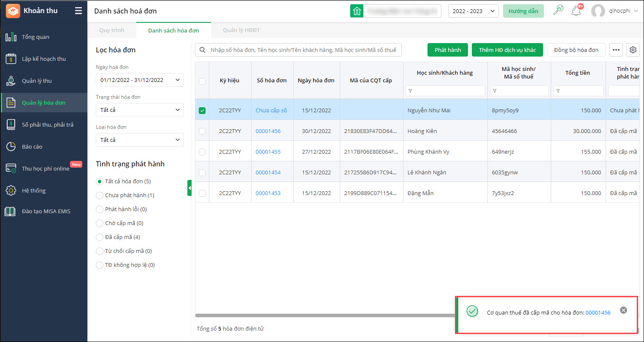Open the 2022 - 2023 school year dropdown

click(x=473, y=11)
